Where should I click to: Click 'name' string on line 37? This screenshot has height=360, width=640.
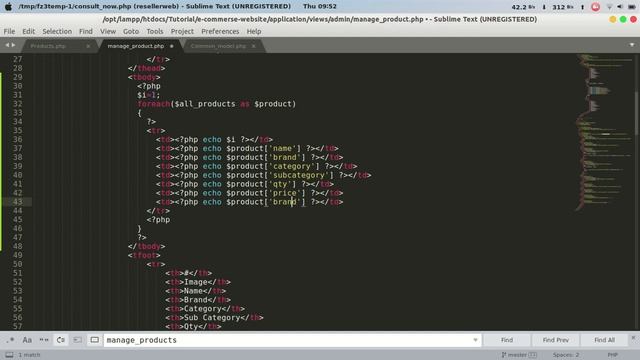pyautogui.click(x=284, y=149)
